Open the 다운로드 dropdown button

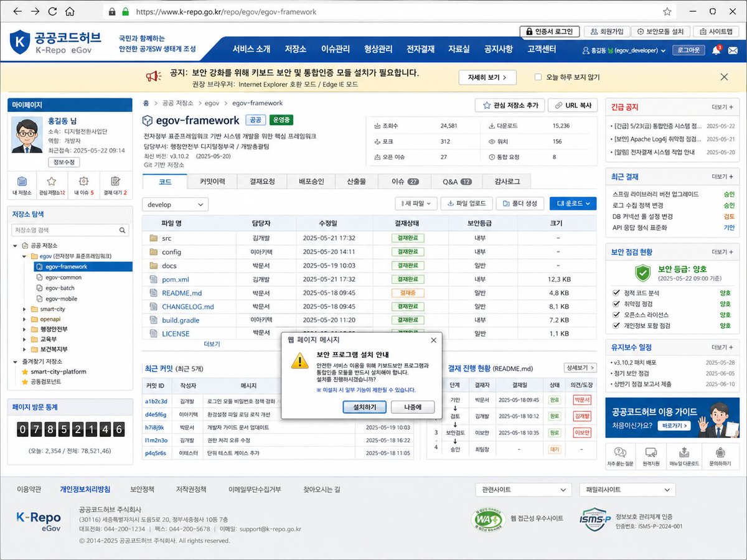coord(573,203)
